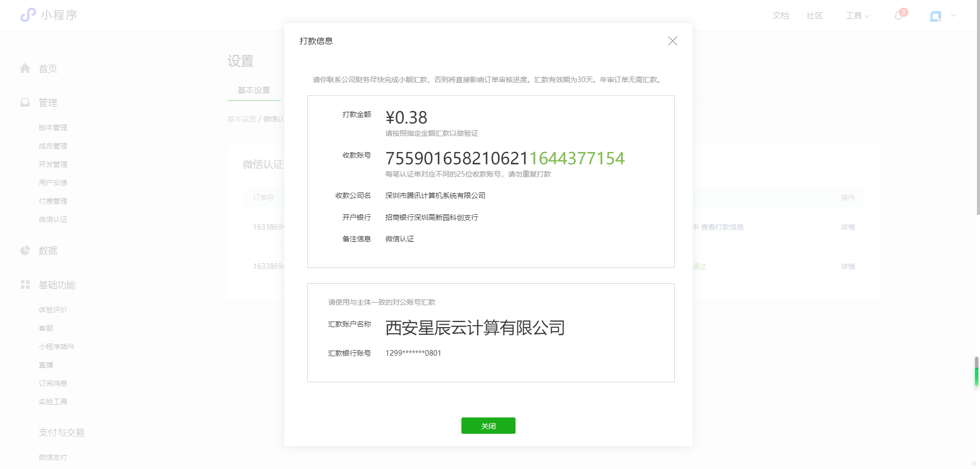Open 详情 for the order pending remittance

click(x=848, y=227)
